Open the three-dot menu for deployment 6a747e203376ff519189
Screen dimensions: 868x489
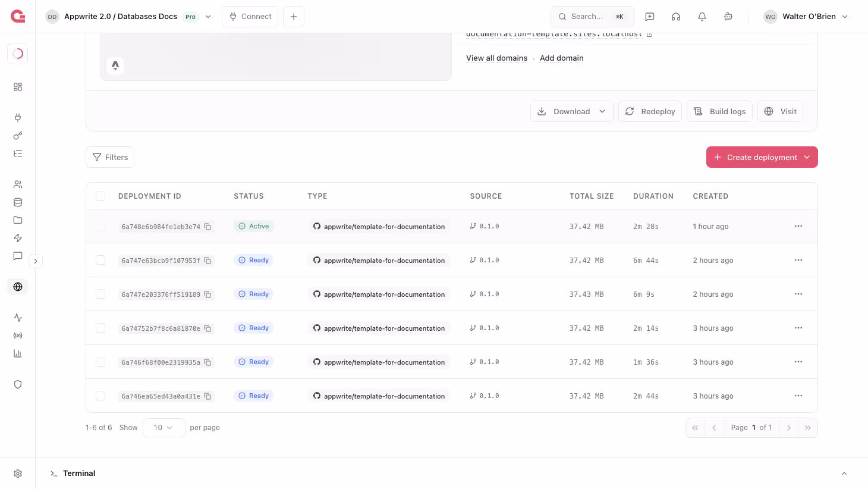point(798,294)
